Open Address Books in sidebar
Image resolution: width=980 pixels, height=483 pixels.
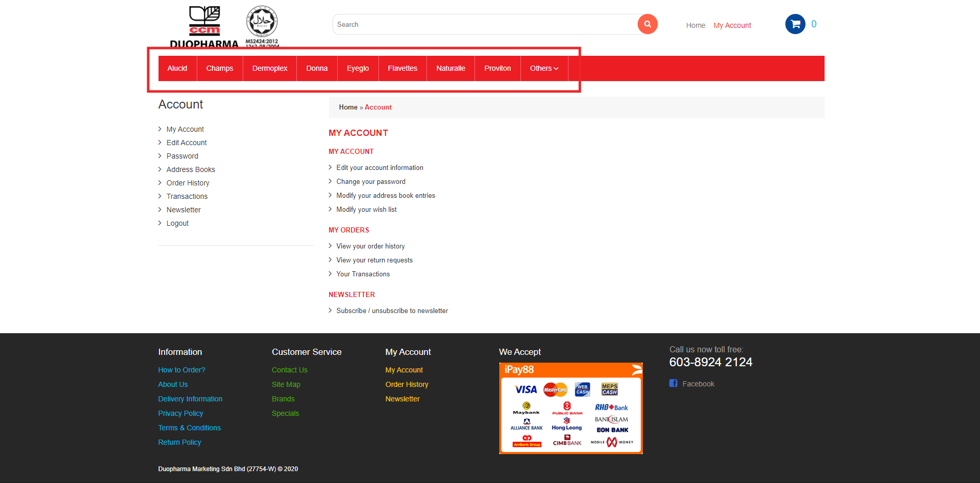191,169
